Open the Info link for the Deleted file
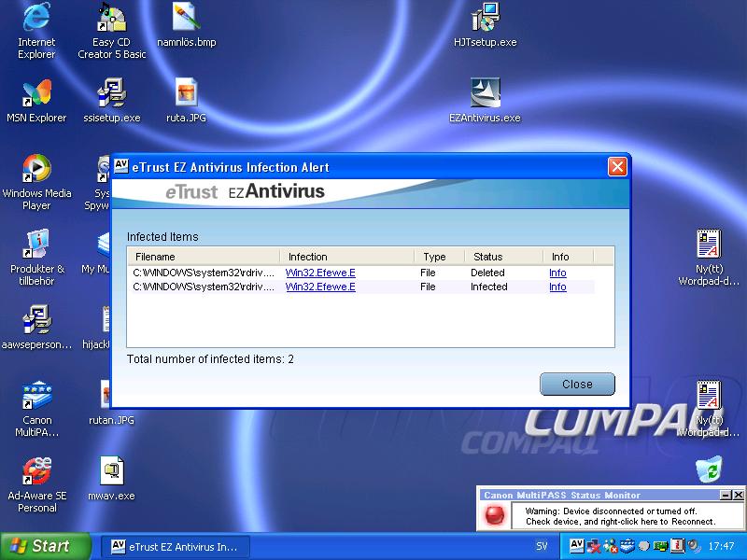Viewport: 747px width, 560px height. (x=557, y=273)
